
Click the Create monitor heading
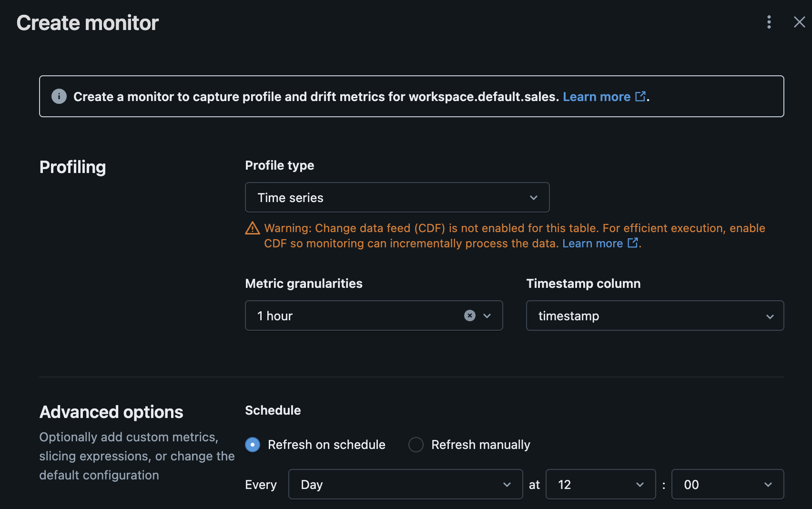pos(88,23)
